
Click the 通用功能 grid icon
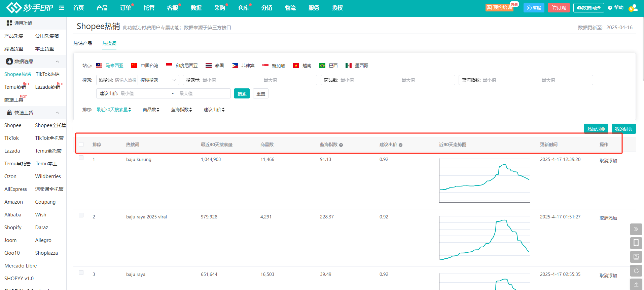9,23
